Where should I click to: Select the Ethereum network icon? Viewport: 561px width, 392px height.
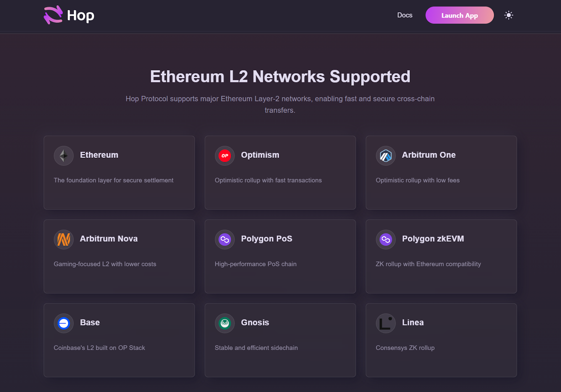(x=63, y=155)
